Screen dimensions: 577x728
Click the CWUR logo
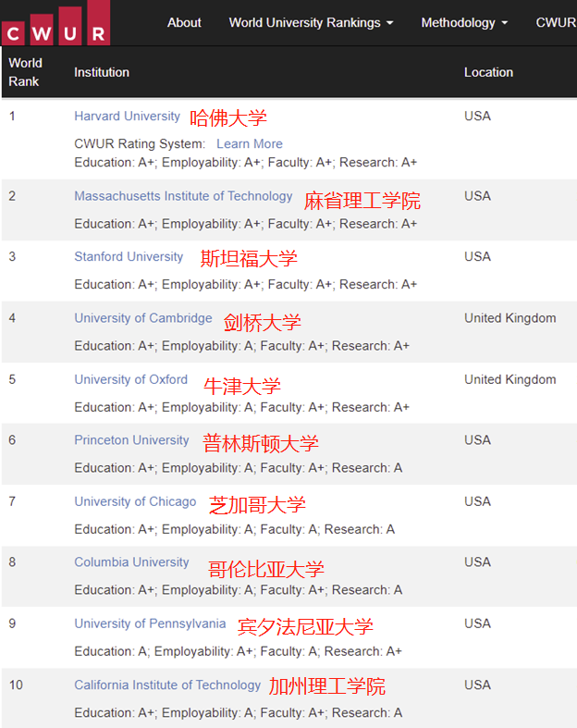[56, 23]
